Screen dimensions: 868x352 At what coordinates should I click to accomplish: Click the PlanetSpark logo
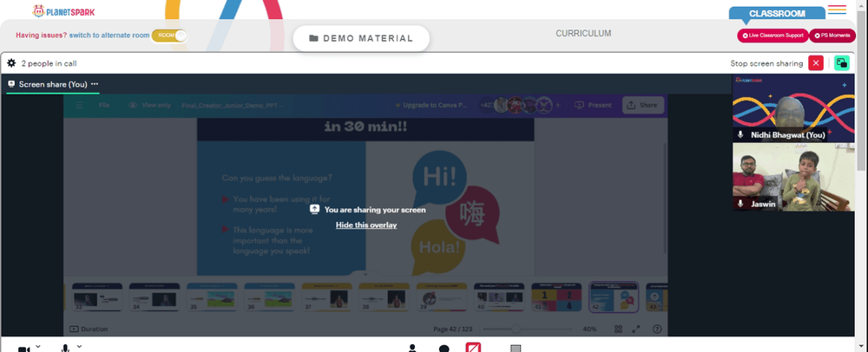(63, 10)
